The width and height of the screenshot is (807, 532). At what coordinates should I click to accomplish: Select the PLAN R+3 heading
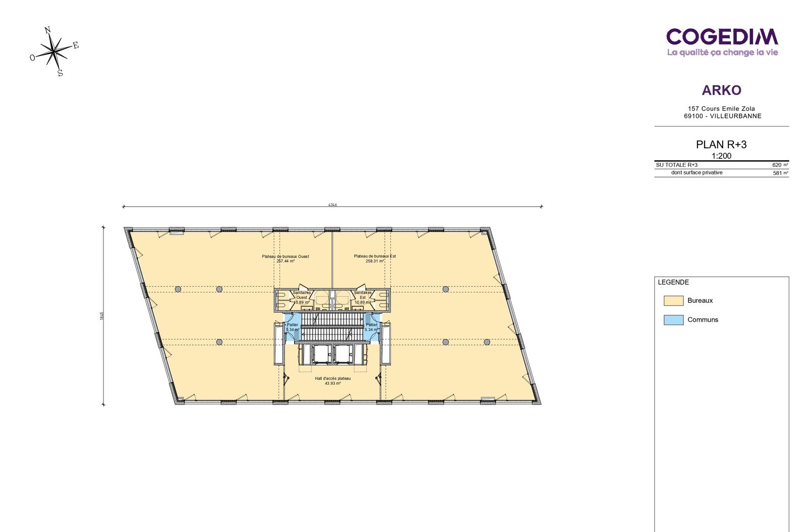tap(721, 145)
